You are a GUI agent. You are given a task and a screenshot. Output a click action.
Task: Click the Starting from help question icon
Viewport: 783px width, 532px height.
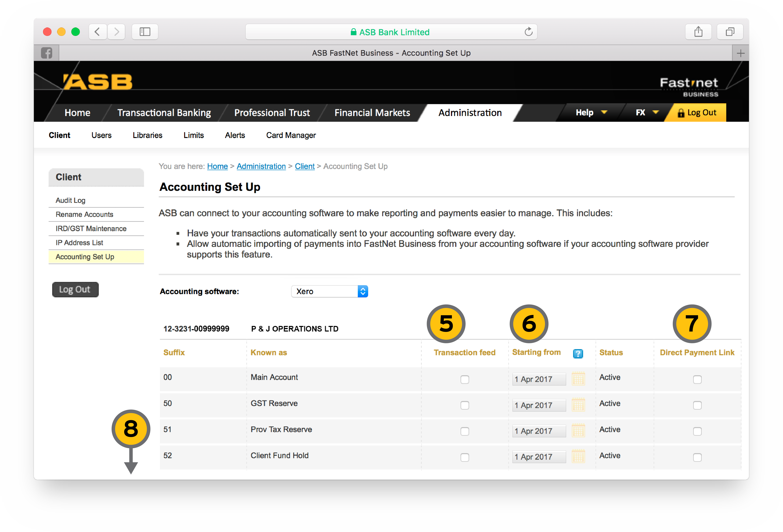pos(578,353)
